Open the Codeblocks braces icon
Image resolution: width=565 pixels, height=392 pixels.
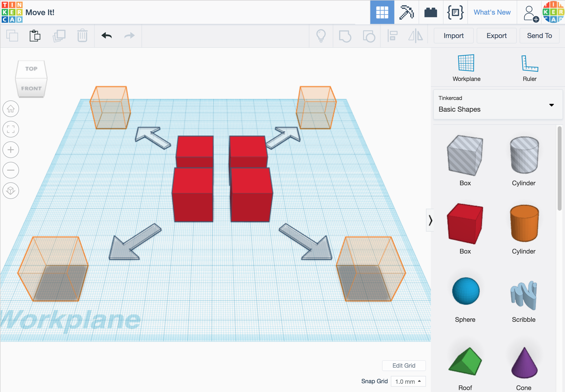coord(455,12)
